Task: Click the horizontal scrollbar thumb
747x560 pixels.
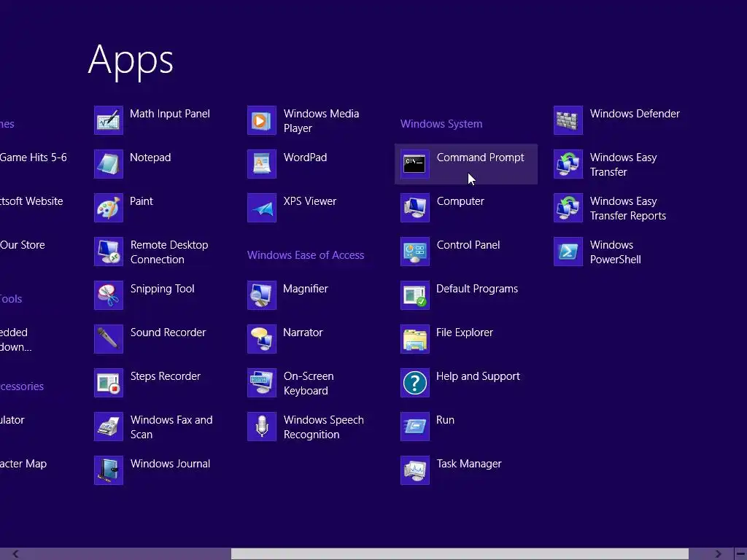Action: pyautogui.click(x=460, y=554)
